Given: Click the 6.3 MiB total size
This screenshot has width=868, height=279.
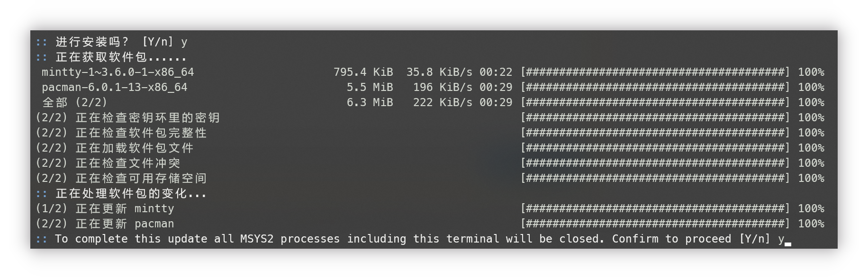Looking at the screenshot, I should [x=370, y=102].
